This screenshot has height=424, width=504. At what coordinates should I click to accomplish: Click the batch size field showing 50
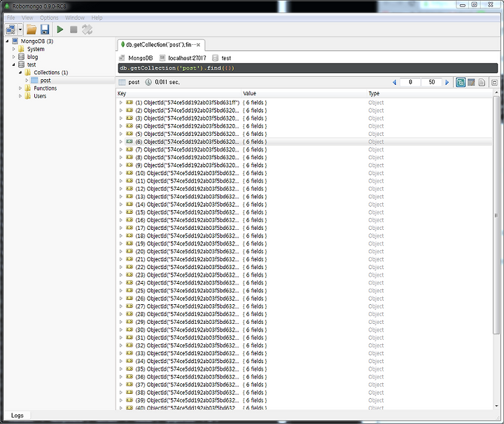432,82
